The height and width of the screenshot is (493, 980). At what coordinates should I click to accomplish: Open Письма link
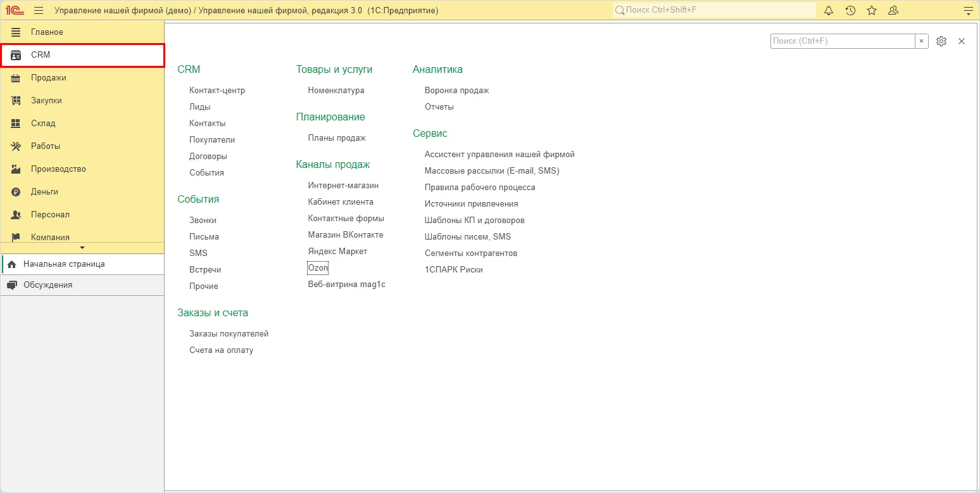tap(204, 237)
